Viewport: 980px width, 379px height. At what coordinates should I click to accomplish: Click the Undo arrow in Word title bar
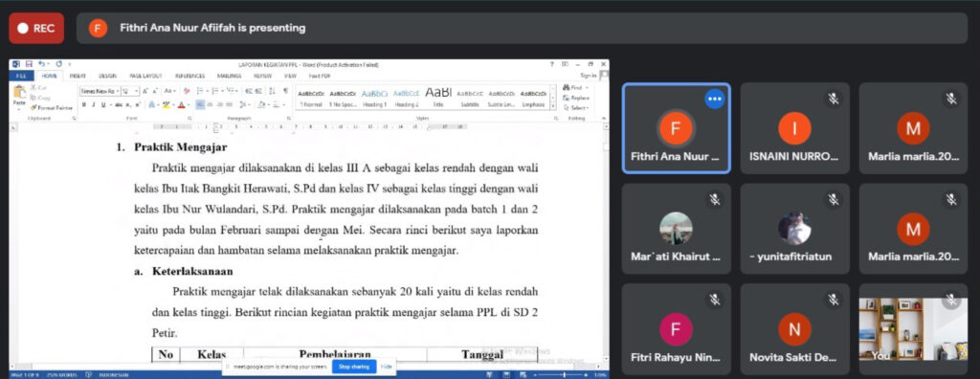pyautogui.click(x=41, y=64)
